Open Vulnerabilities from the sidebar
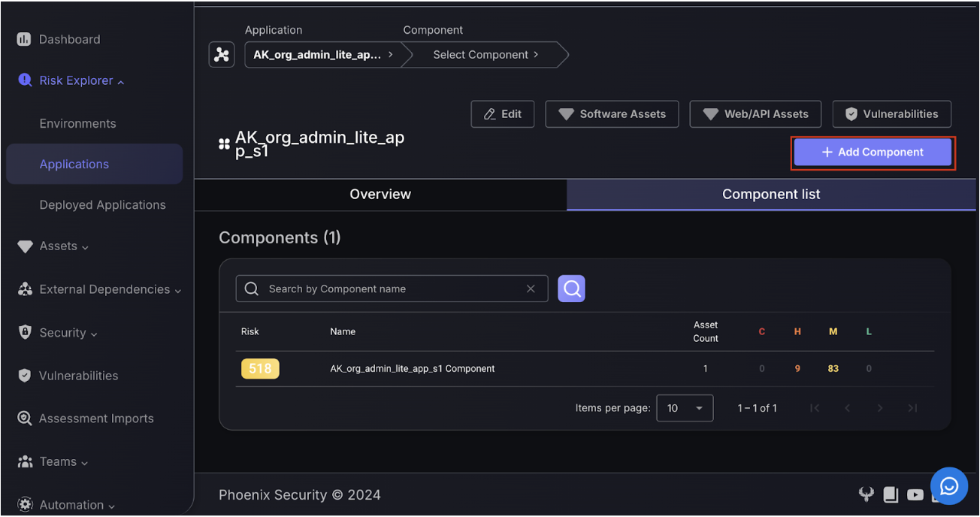980x517 pixels. point(78,376)
